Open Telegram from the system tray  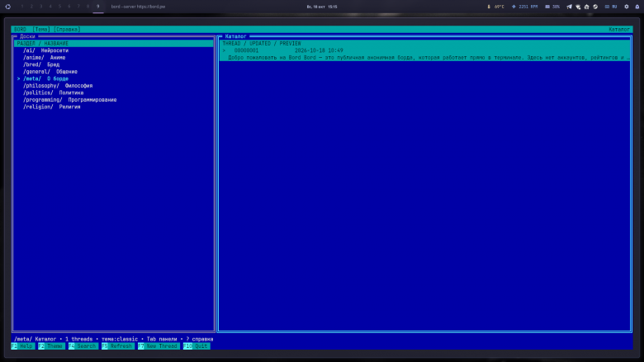569,7
